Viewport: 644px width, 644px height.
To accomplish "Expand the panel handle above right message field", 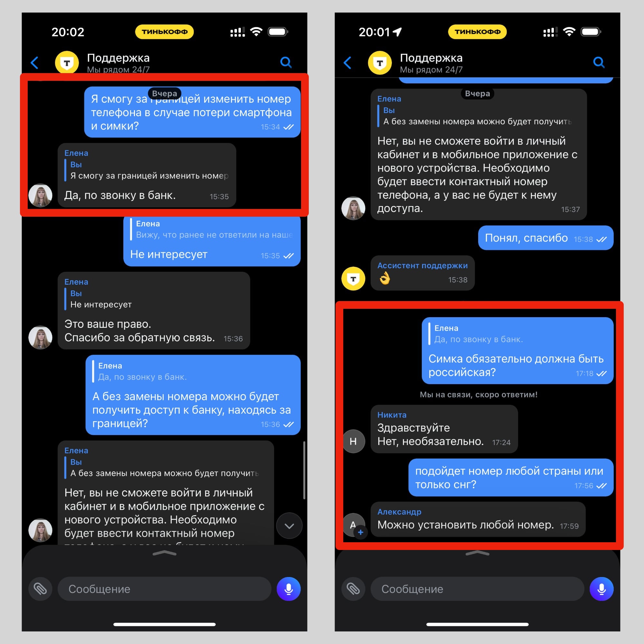I will click(477, 553).
